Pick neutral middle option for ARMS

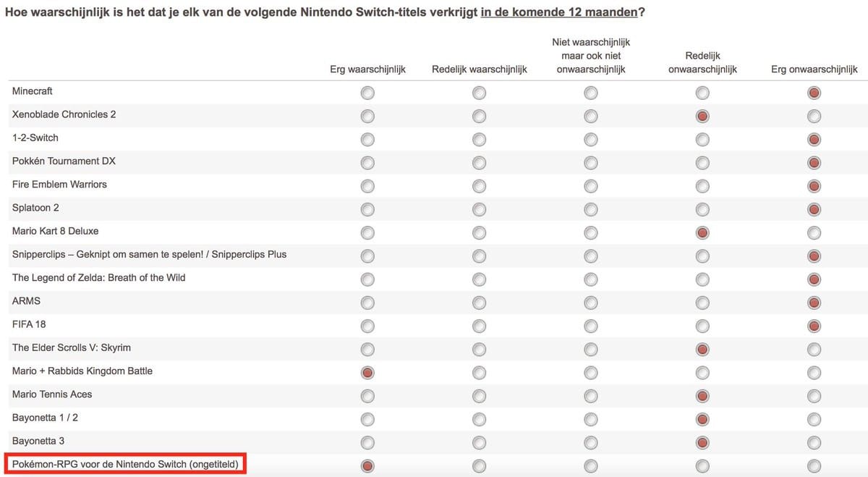(591, 303)
